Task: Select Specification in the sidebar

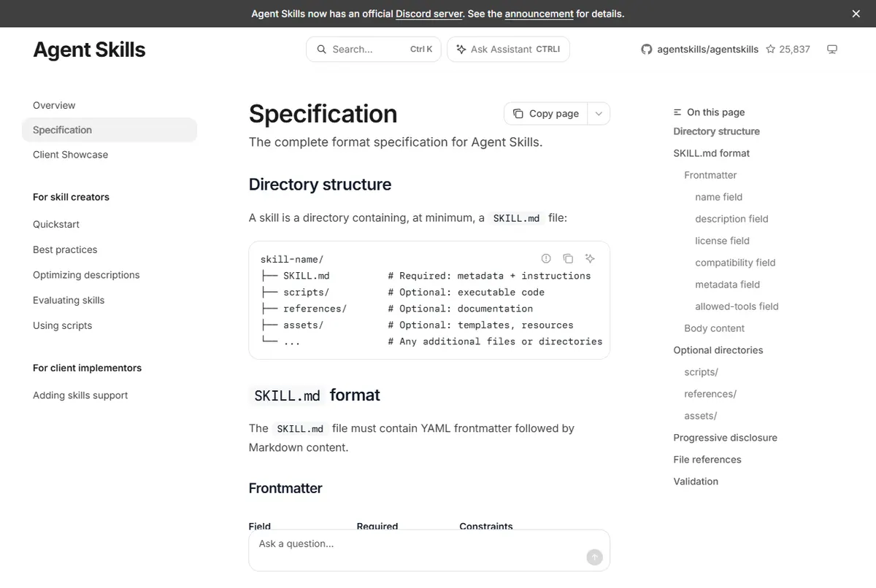Action: pyautogui.click(x=109, y=130)
